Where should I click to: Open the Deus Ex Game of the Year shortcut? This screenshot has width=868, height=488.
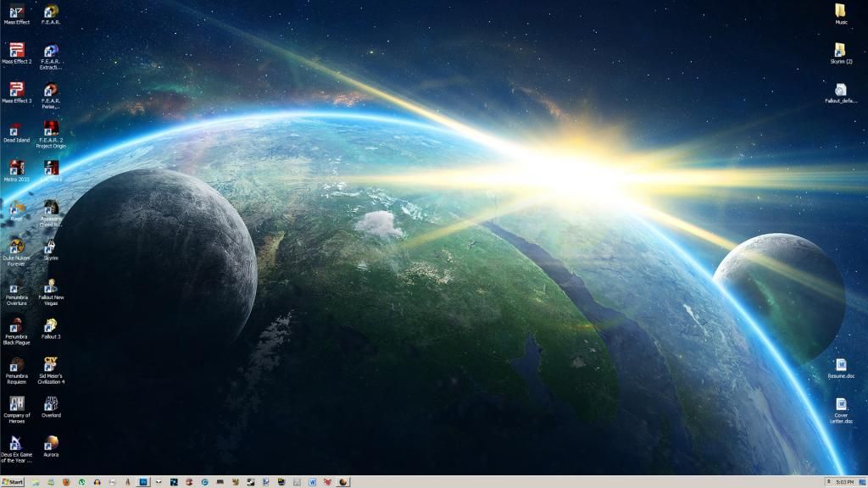coord(16,442)
